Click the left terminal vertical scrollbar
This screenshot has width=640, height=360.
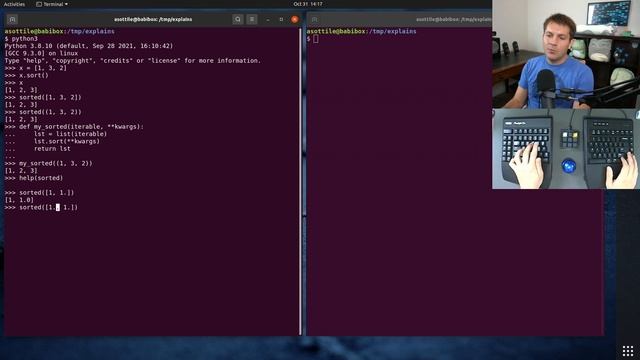300,182
